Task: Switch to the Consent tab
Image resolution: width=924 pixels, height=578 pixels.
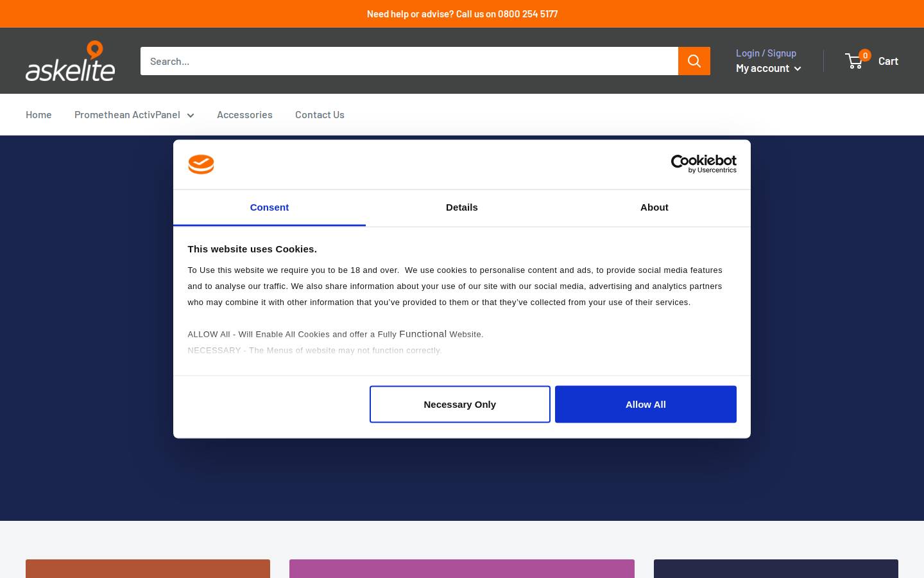Action: tap(269, 207)
